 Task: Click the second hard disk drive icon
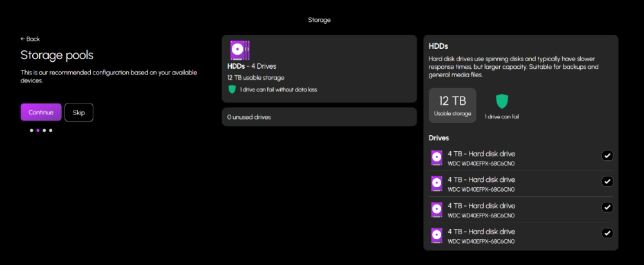click(x=437, y=183)
